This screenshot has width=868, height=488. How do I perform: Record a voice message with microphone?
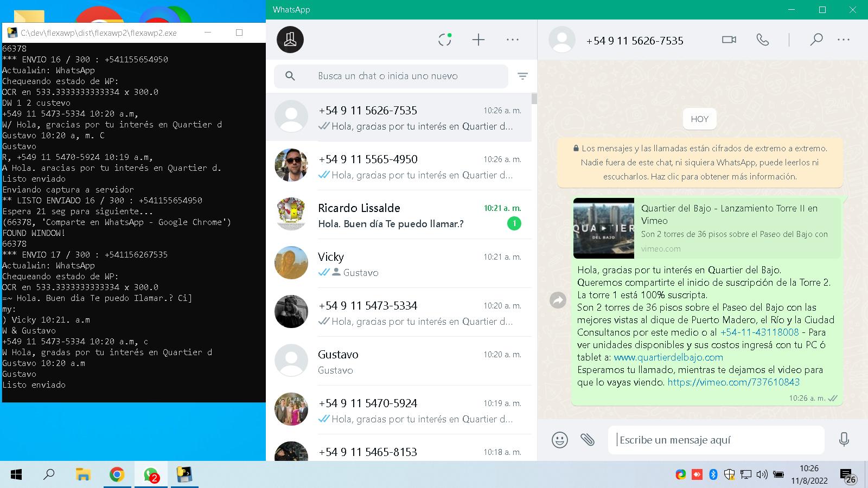[x=844, y=440]
